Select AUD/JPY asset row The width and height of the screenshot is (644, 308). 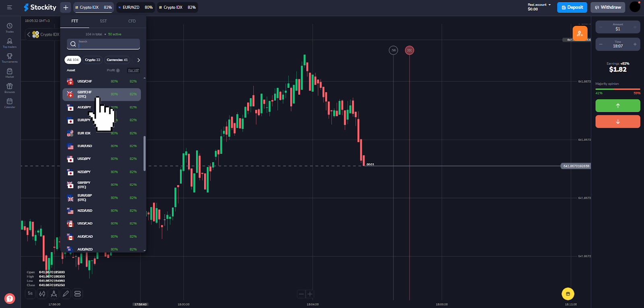pyautogui.click(x=102, y=107)
